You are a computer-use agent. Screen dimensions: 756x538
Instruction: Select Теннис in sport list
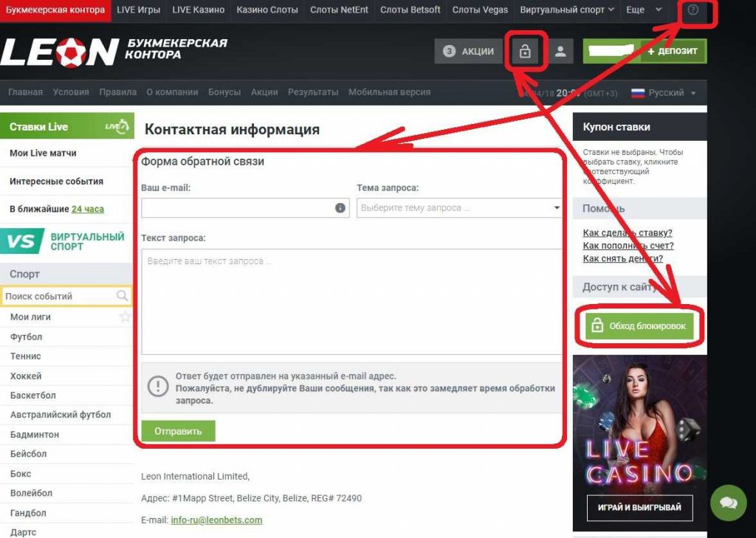pos(26,356)
